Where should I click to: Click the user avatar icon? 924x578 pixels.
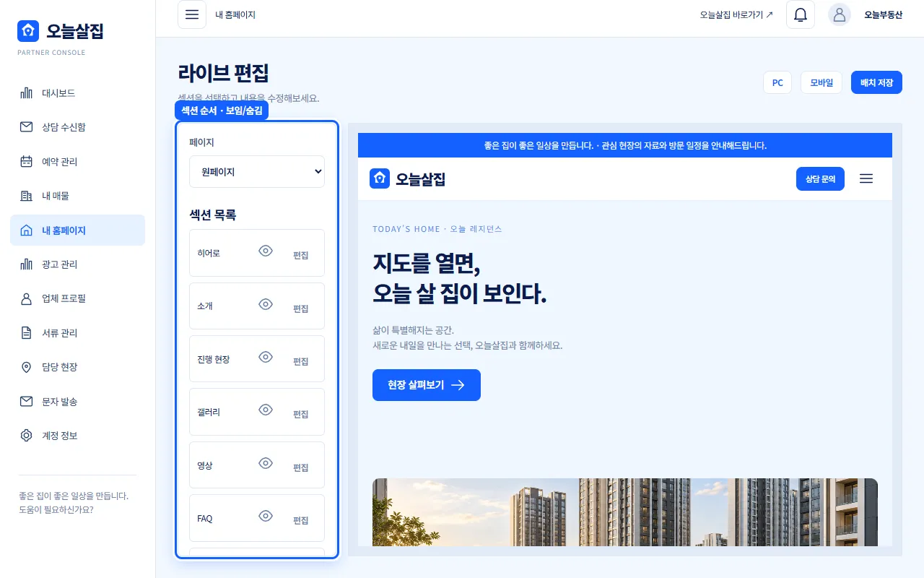pos(840,14)
